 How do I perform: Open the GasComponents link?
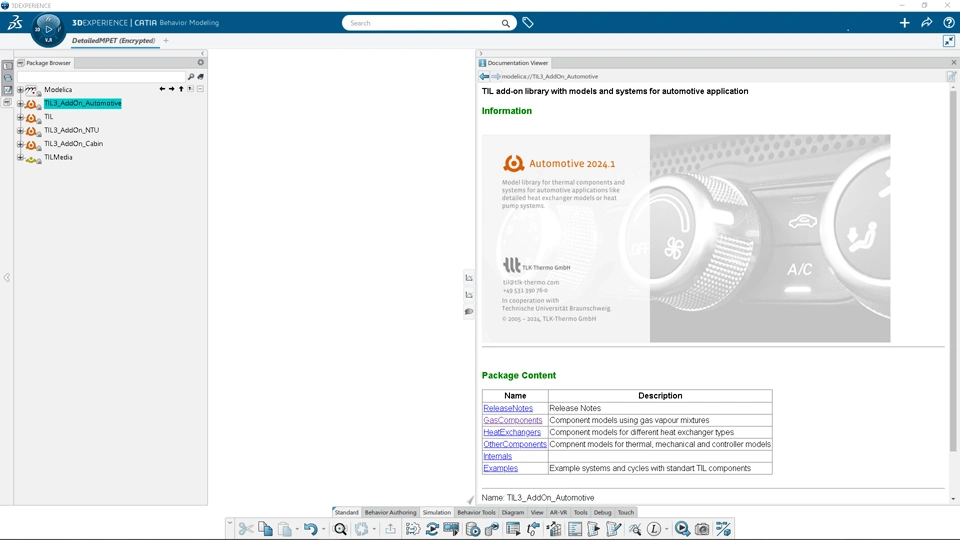point(513,420)
